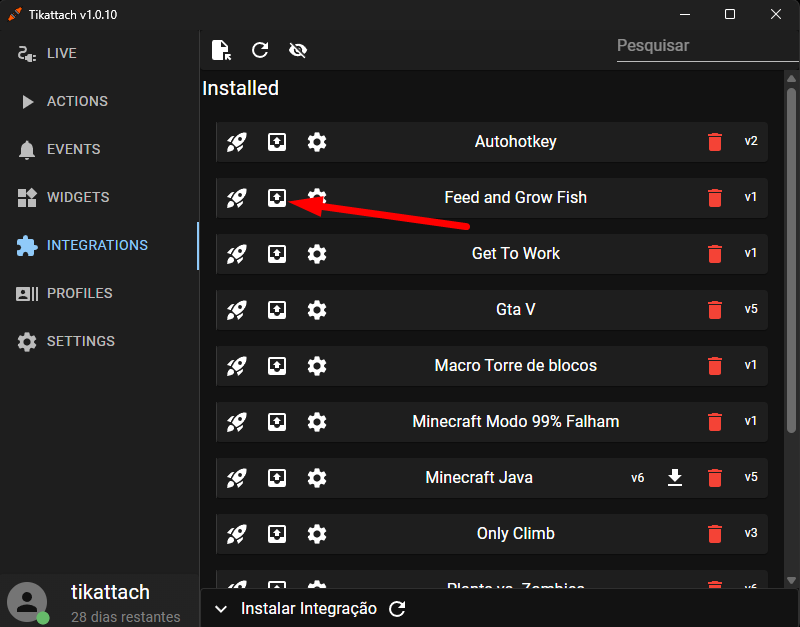The height and width of the screenshot is (627, 800).
Task: Click the "v6" available version label
Action: coord(637,478)
